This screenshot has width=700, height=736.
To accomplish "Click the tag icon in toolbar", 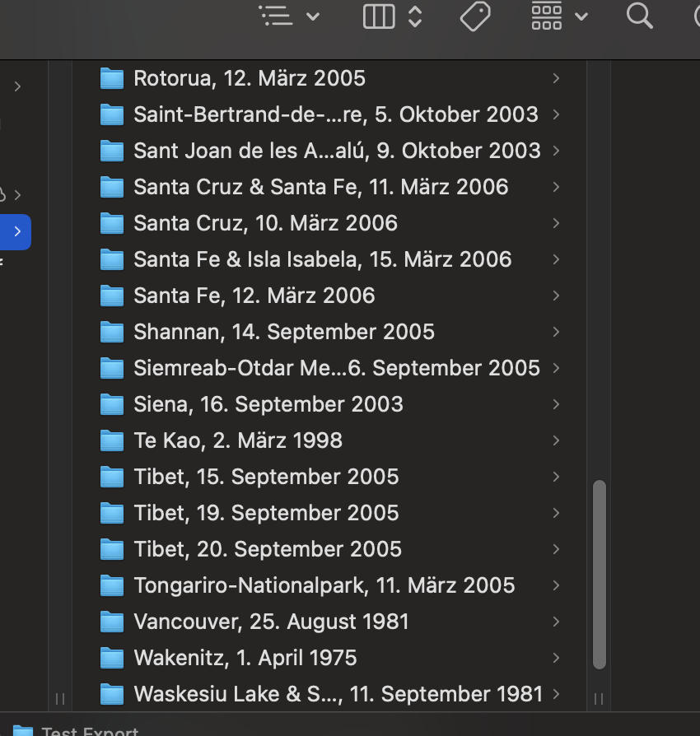I will [x=475, y=16].
